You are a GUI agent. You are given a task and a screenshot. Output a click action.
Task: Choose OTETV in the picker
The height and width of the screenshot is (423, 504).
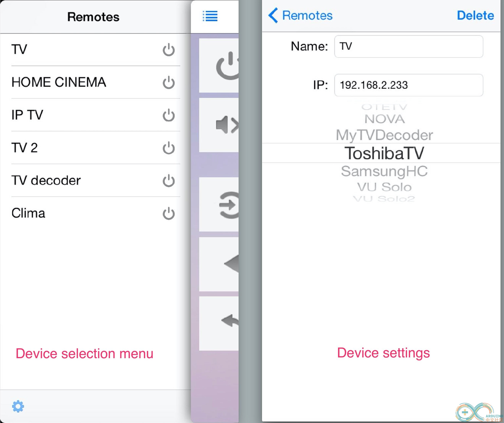pyautogui.click(x=384, y=107)
